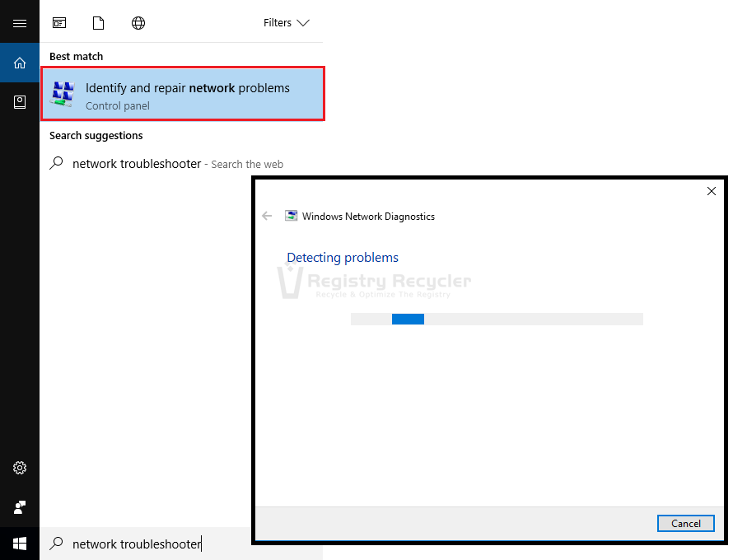This screenshot has width=747, height=560.
Task: Open the hamburger menu in Start search
Action: tap(20, 23)
